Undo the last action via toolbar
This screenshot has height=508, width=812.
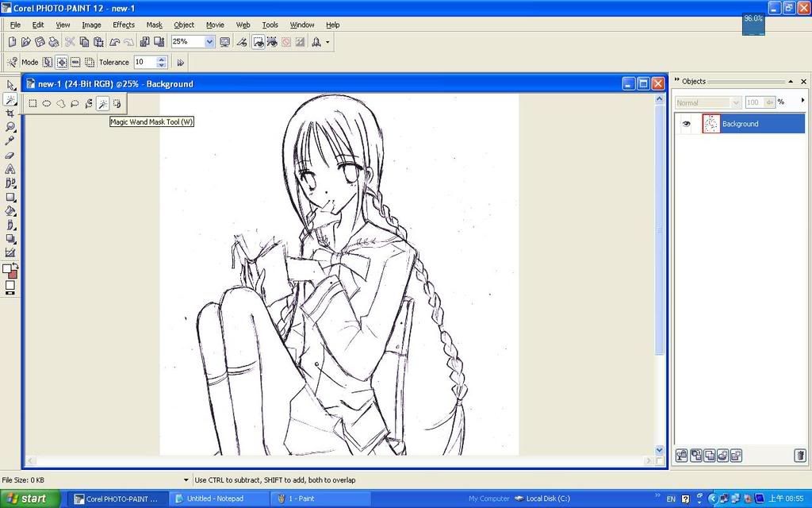[114, 42]
